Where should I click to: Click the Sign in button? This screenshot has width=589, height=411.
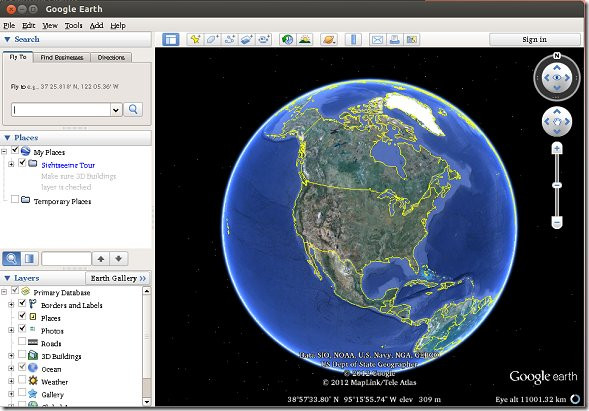tap(535, 39)
